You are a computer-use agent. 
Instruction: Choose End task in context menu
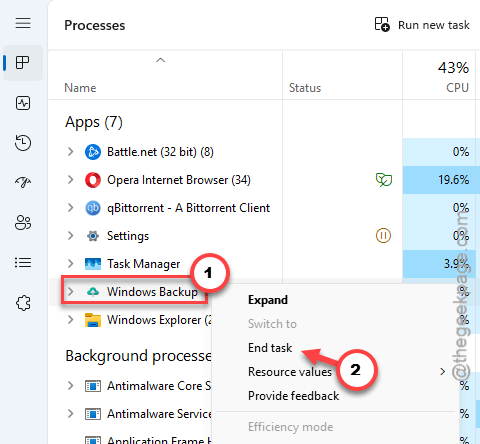(x=270, y=348)
